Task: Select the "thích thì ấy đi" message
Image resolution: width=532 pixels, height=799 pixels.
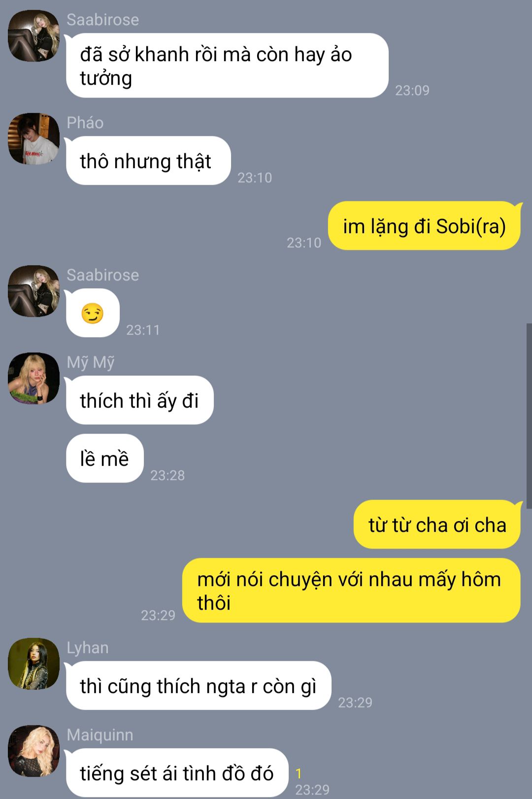Action: 140,400
